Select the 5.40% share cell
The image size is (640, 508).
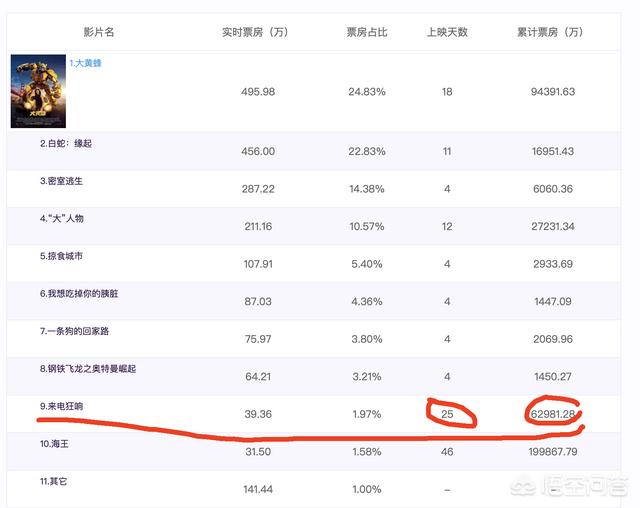(x=367, y=264)
